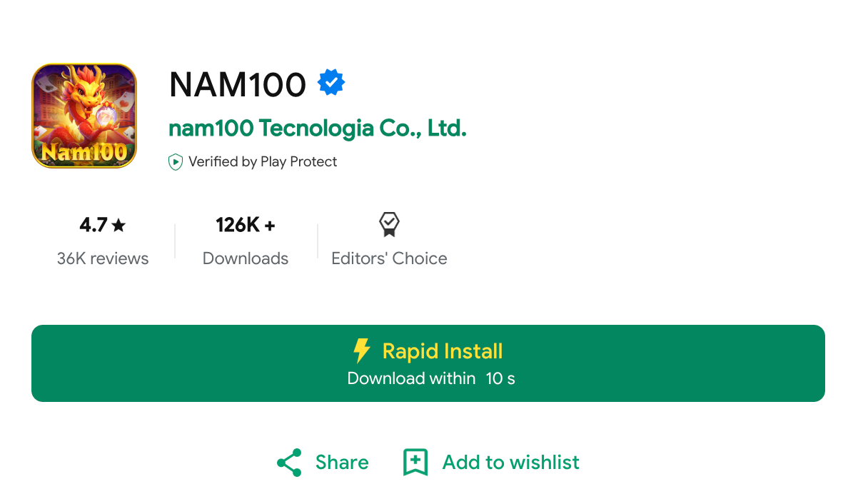Click the Play Protect shield icon

[175, 161]
